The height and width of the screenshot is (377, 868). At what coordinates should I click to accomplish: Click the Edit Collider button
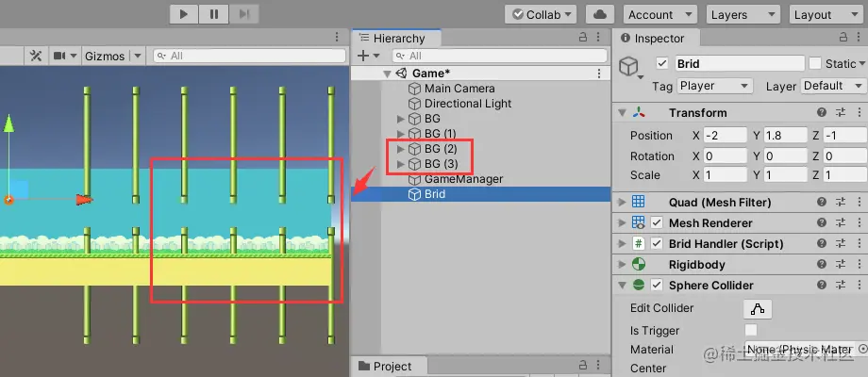(x=758, y=309)
